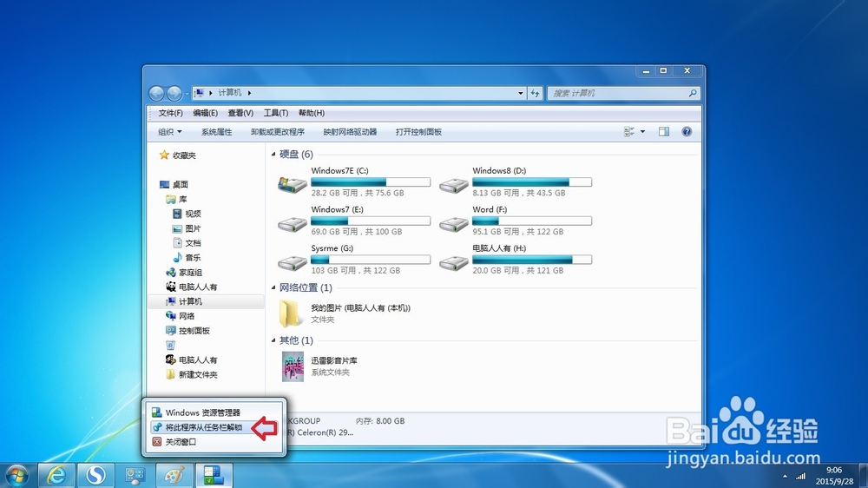Screen dimensions: 868x488
Task: Select 家庭组 in navigation pane
Action: pos(190,273)
